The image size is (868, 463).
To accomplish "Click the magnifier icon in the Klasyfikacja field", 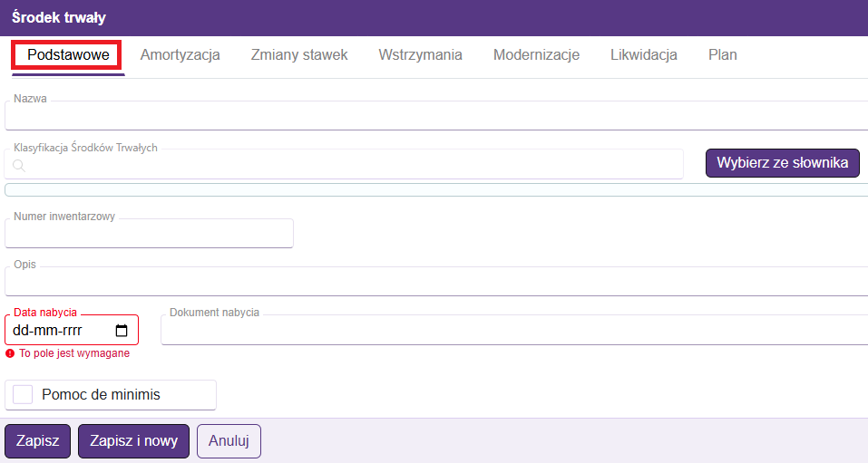I will click(x=18, y=165).
